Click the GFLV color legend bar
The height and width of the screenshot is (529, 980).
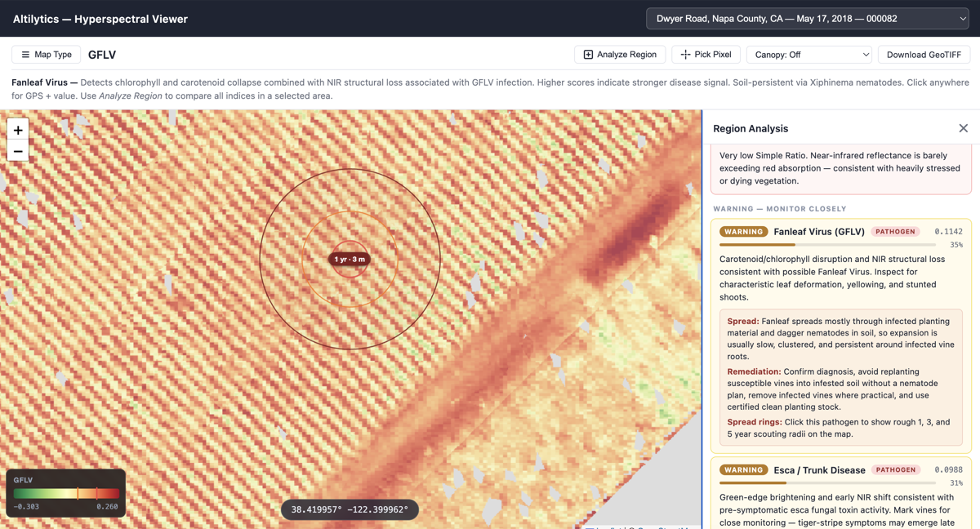pyautogui.click(x=67, y=494)
